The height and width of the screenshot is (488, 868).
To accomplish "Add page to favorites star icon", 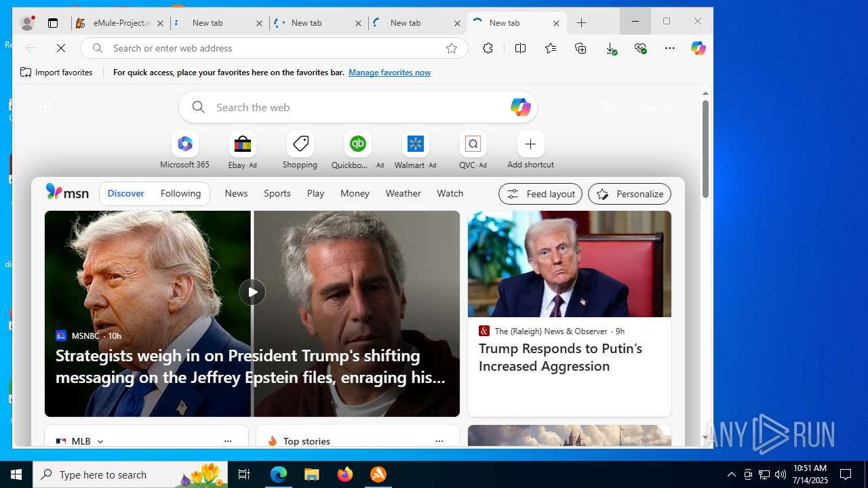I will 452,48.
